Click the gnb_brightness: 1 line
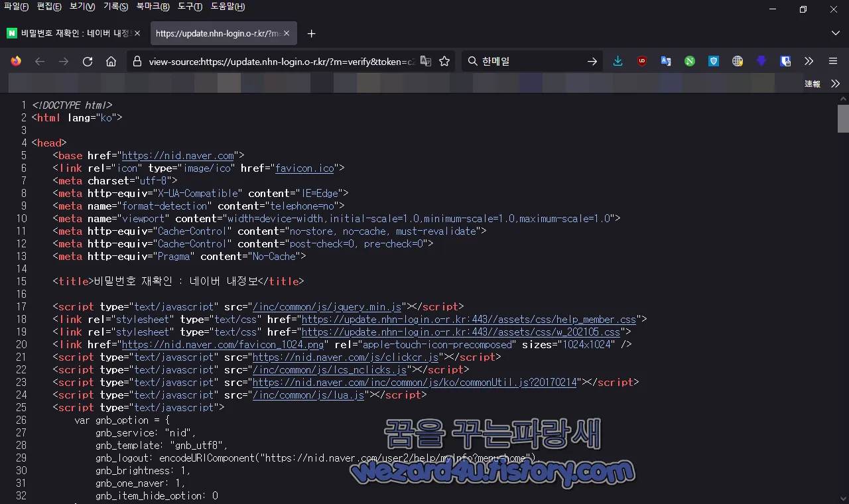The width and height of the screenshot is (849, 504). [143, 471]
